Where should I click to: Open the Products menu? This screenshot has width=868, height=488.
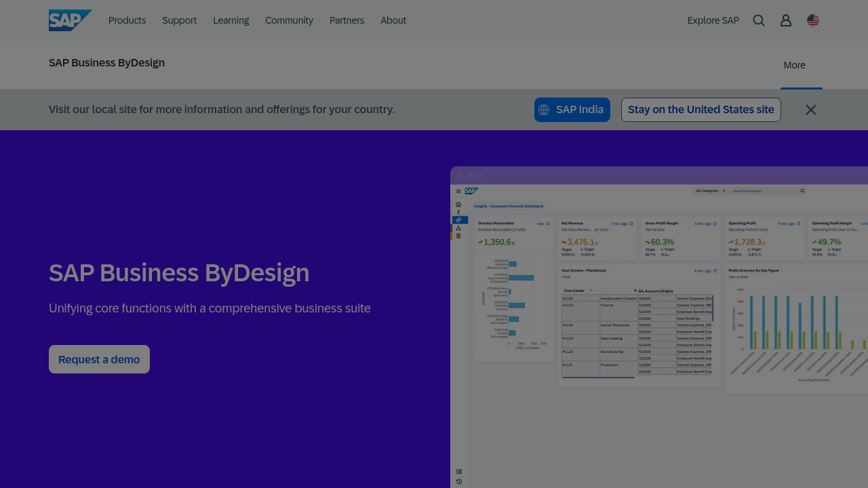click(x=127, y=20)
